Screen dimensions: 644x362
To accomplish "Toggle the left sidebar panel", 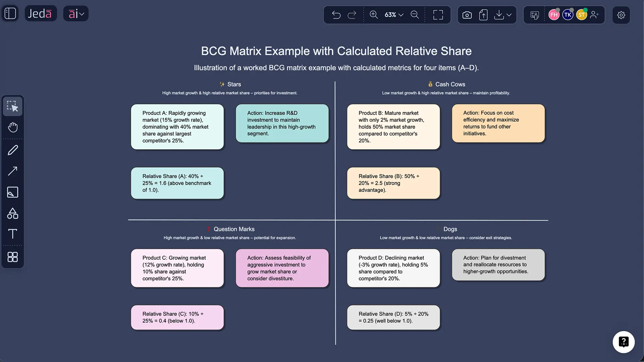I will click(x=10, y=13).
